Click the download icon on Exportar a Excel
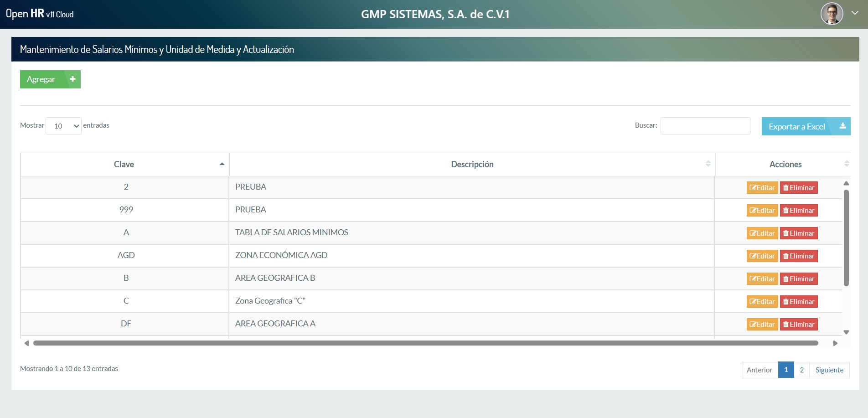This screenshot has height=418, width=868. pyautogui.click(x=843, y=126)
